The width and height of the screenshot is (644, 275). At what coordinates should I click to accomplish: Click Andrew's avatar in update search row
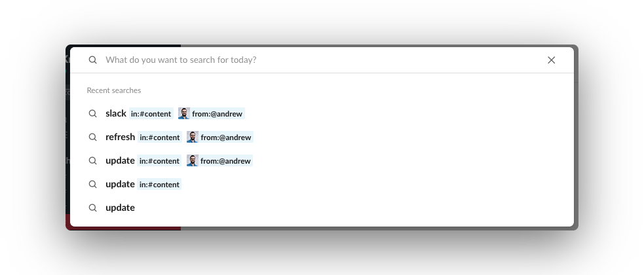192,160
